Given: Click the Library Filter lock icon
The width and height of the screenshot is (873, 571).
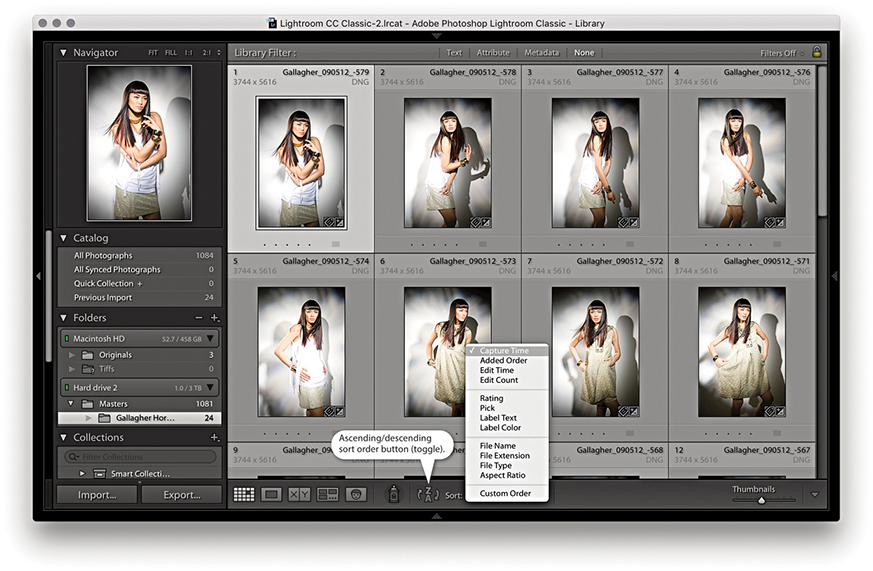Looking at the screenshot, I should [817, 52].
